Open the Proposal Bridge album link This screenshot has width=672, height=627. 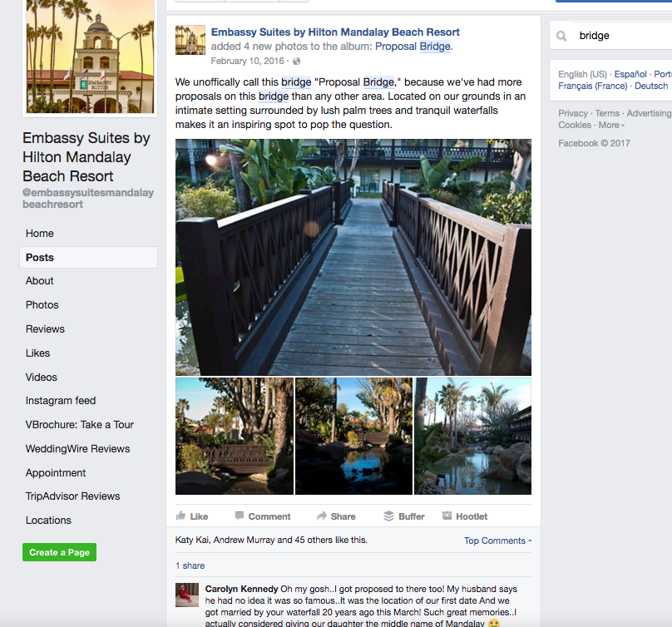pyautogui.click(x=413, y=47)
